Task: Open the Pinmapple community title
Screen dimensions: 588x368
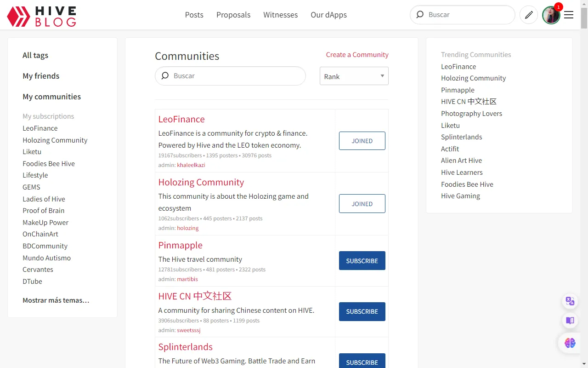Action: pyautogui.click(x=181, y=245)
